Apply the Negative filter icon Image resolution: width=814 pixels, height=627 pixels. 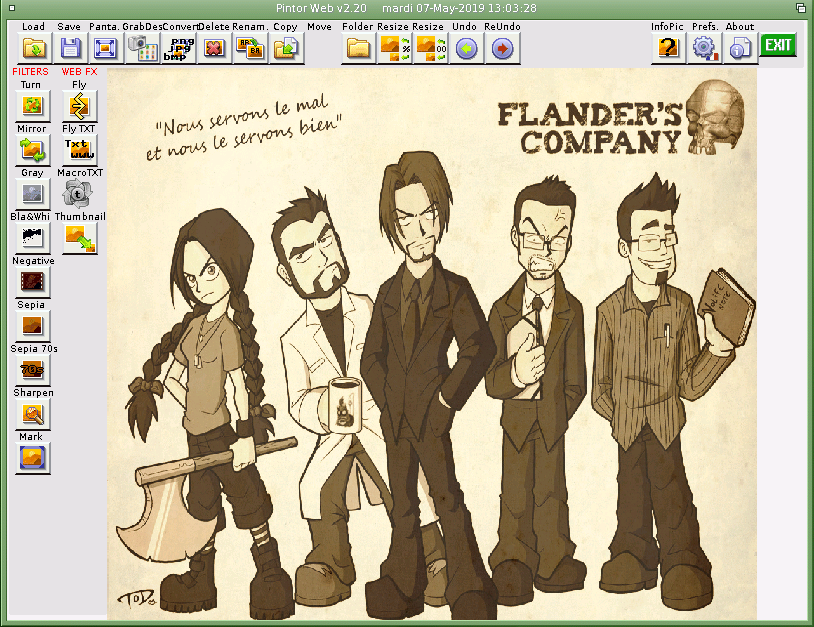point(32,282)
